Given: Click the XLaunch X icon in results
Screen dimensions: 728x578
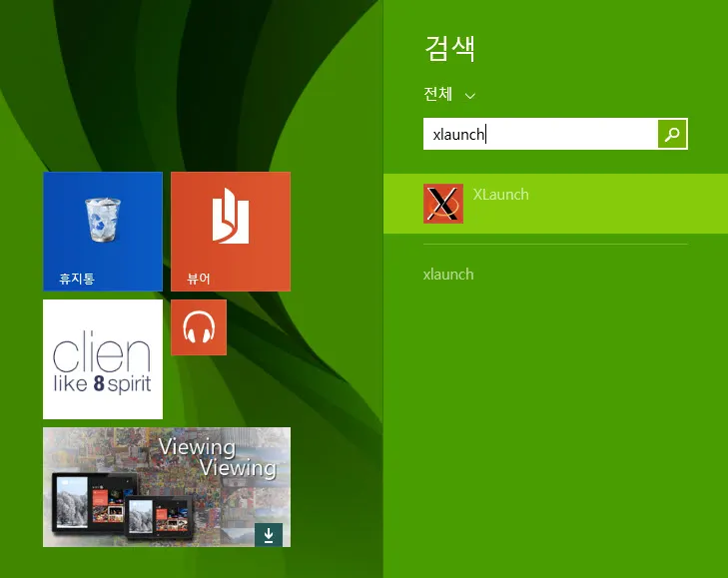Looking at the screenshot, I should pyautogui.click(x=443, y=204).
